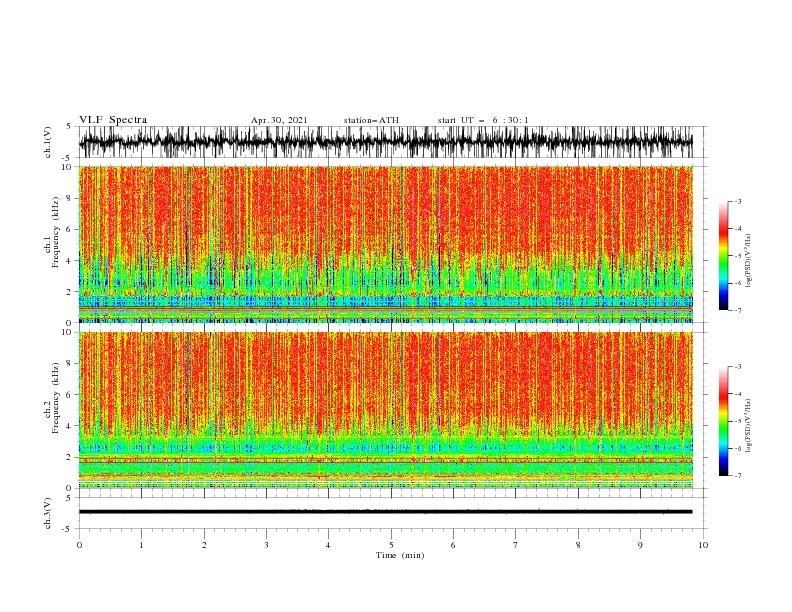Click time axis tick label '10'
This screenshot has width=792, height=612.
tap(703, 545)
